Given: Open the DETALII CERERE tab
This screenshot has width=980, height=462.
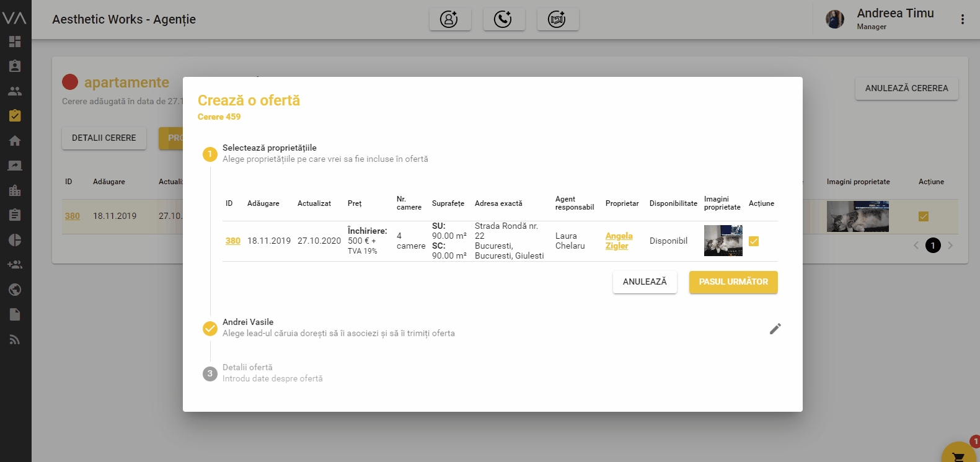Looking at the screenshot, I should 104,138.
